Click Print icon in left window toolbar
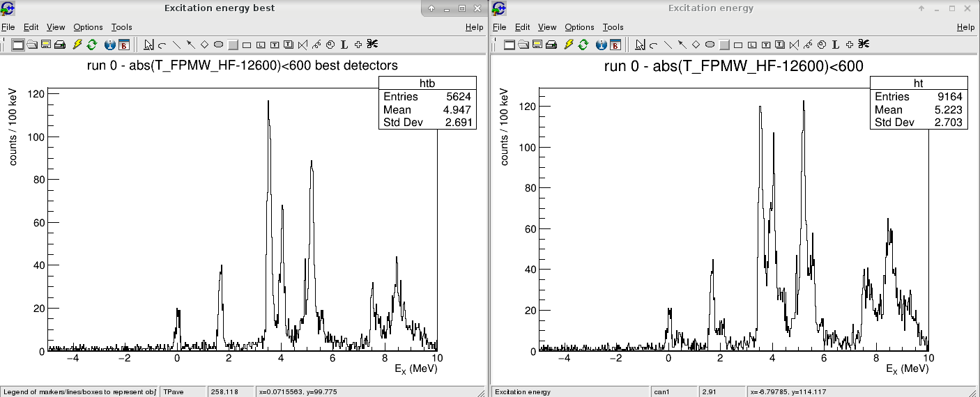This screenshot has height=397, width=980. (x=60, y=45)
